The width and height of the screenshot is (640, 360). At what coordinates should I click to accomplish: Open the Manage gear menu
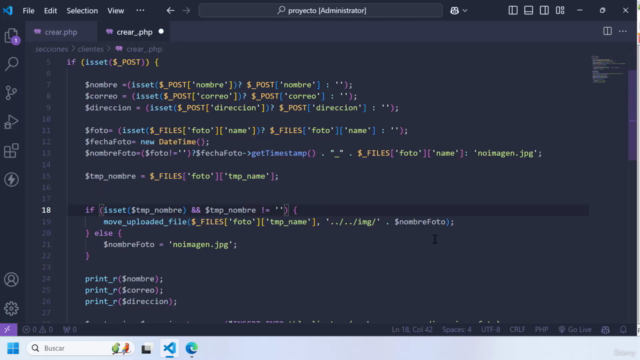pos(11,308)
